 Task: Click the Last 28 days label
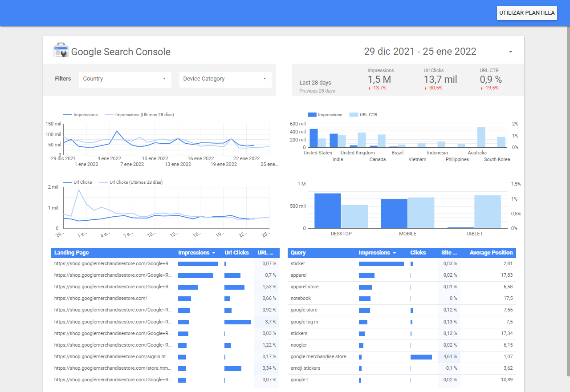(315, 83)
